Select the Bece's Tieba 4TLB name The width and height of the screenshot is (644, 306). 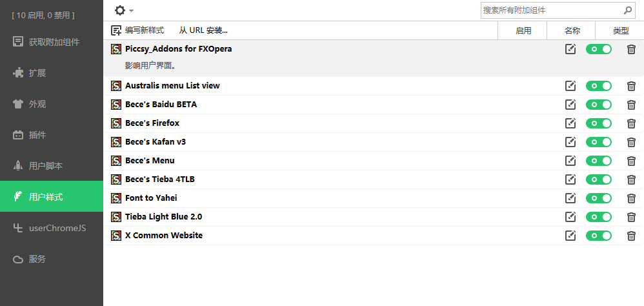pos(160,179)
